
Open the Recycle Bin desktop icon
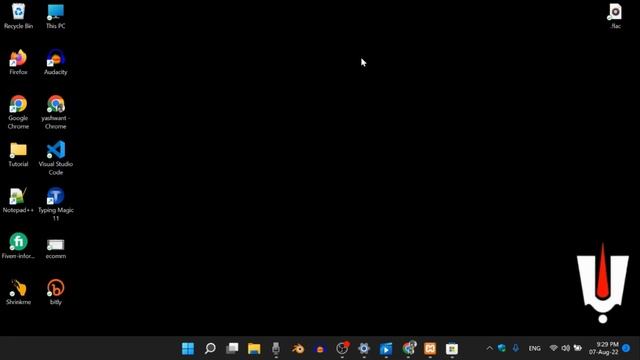pyautogui.click(x=18, y=16)
